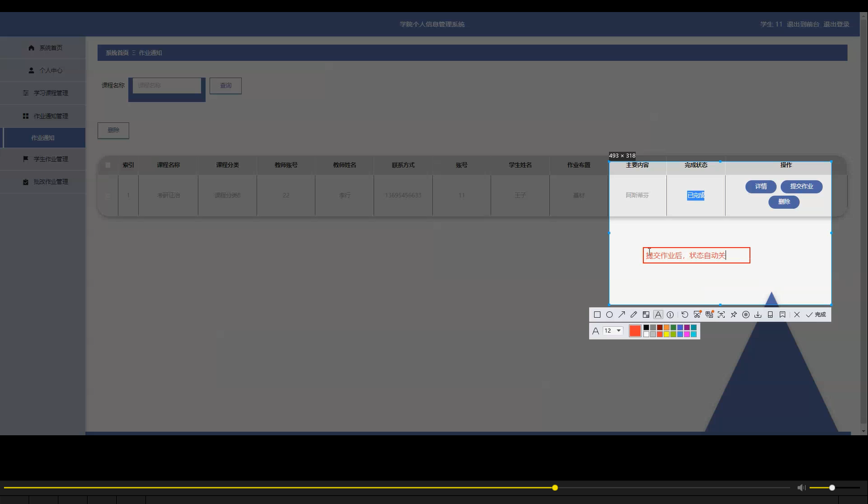Click the translate screenshot icon

click(709, 314)
